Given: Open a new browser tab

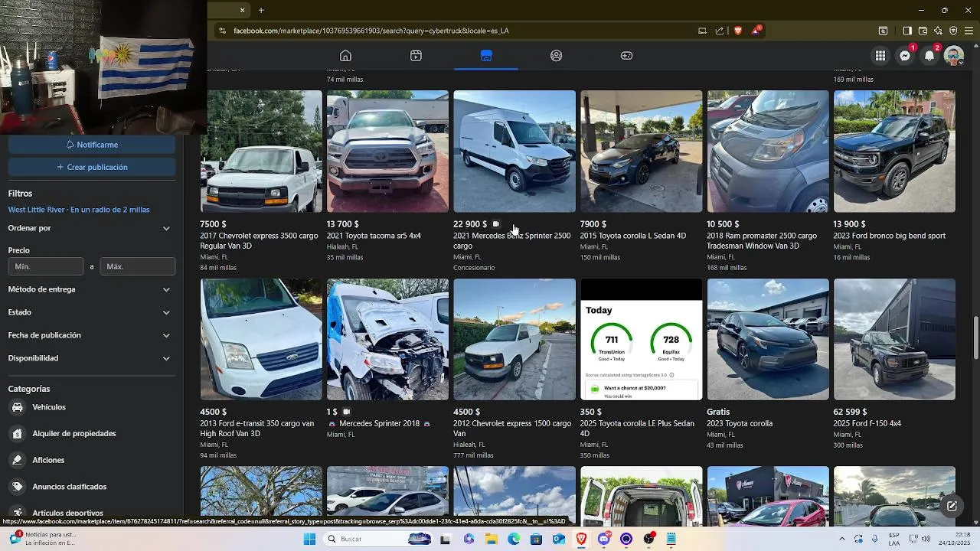Looking at the screenshot, I should click(x=261, y=10).
